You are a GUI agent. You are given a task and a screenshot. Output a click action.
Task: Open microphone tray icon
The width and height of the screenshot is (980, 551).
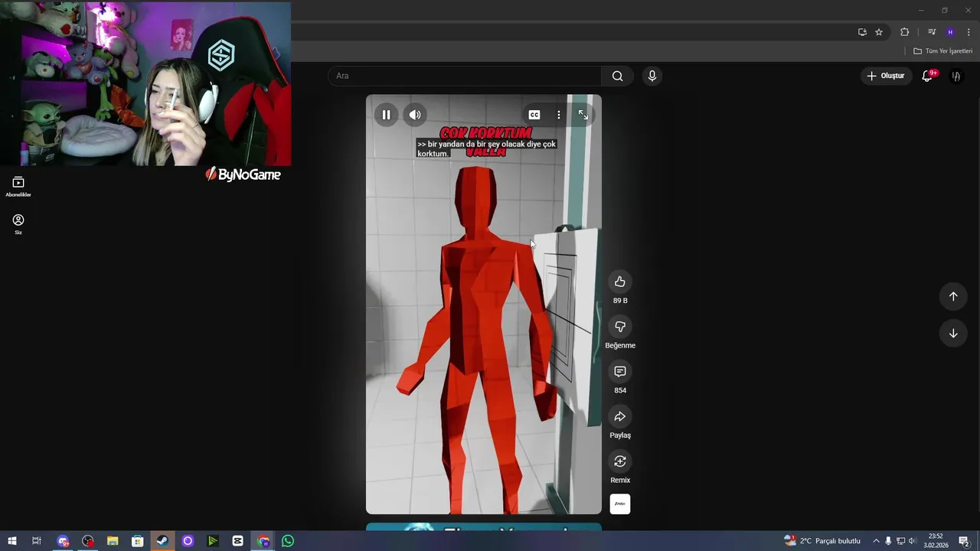pyautogui.click(x=888, y=541)
